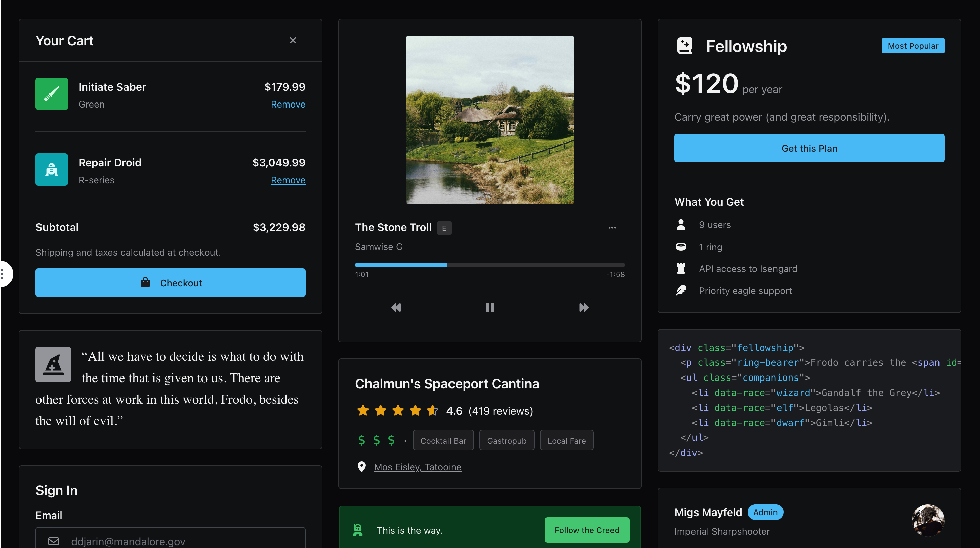Click the "API access to Isengard" text
This screenshot has height=548, width=980.
(748, 269)
